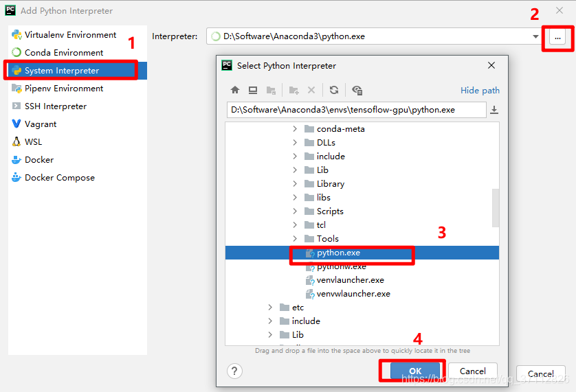Click the file path input field
This screenshot has width=576, height=392.
[x=356, y=110]
